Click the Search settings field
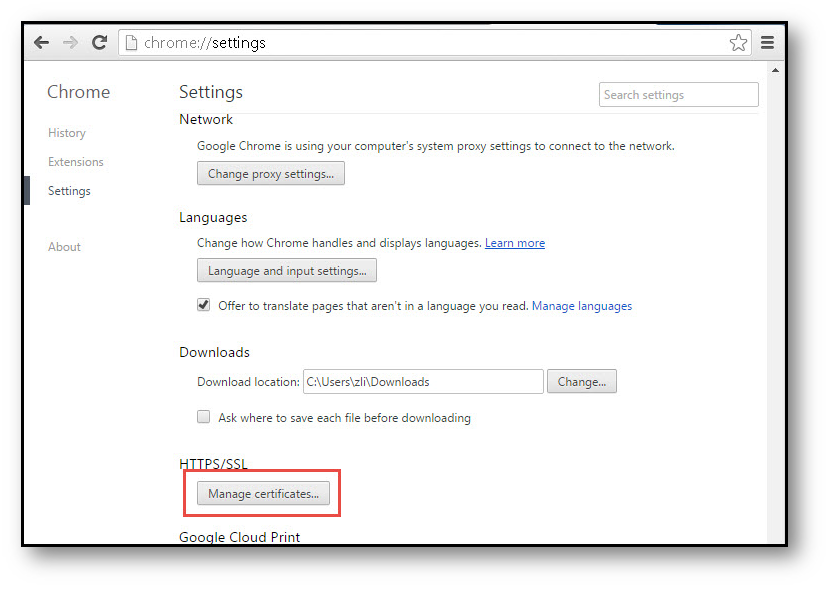The image size is (830, 589). (678, 95)
